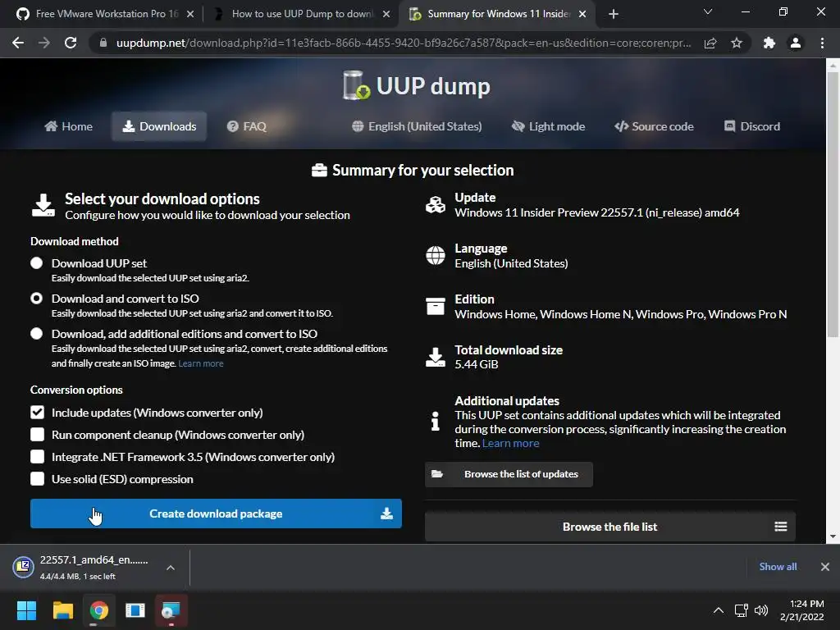Viewport: 840px width, 630px height.
Task: Open the Chrome profile icon
Action: (x=796, y=43)
